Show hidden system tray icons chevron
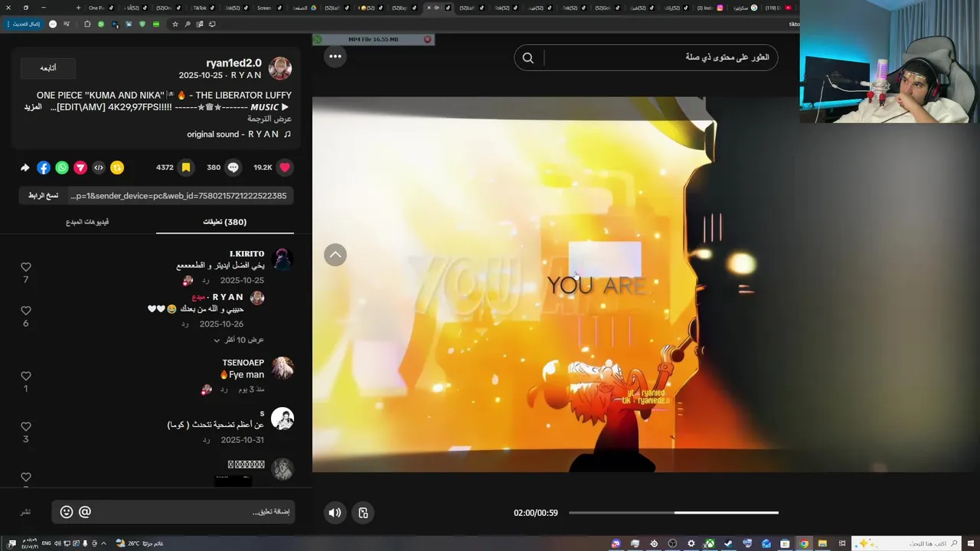Viewport: 980px width, 551px height. [x=103, y=543]
